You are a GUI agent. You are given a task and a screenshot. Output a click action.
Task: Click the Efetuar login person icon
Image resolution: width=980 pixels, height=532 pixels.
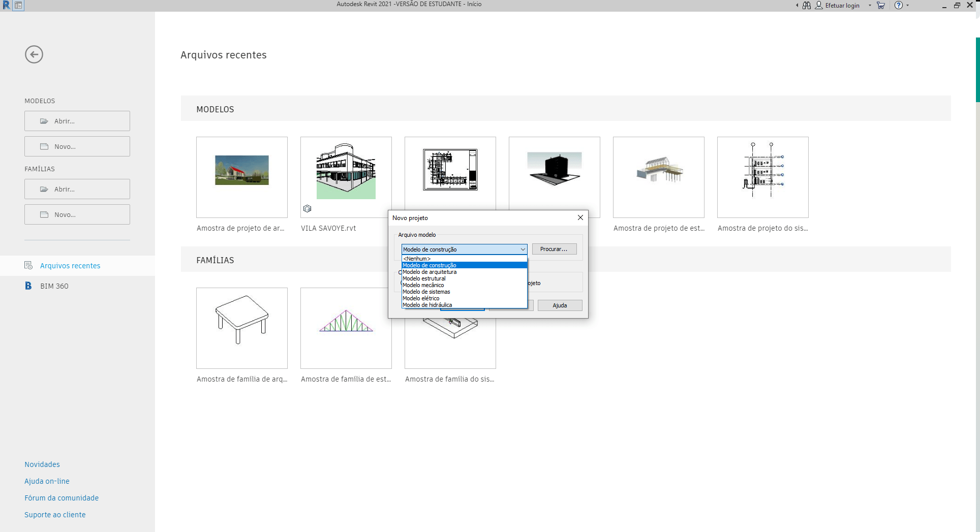(x=818, y=5)
